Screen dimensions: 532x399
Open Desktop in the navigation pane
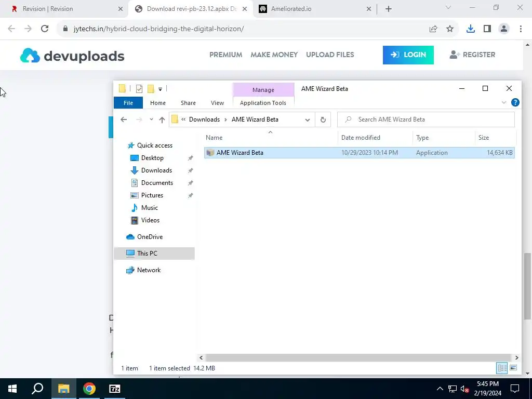point(152,158)
